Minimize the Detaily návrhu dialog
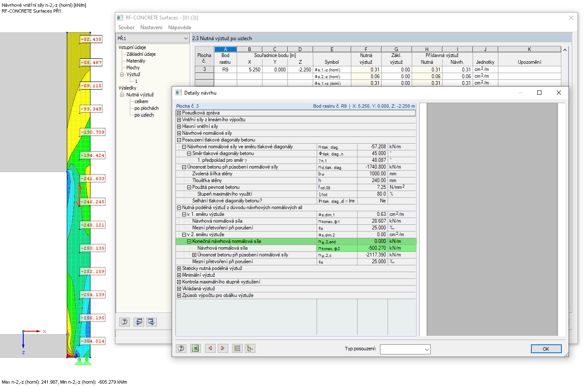 coord(520,93)
